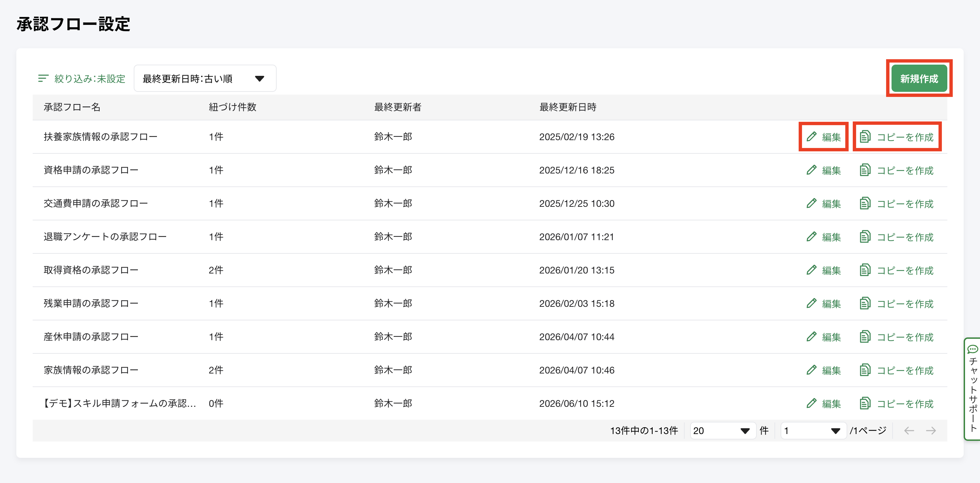Click the filter lines icon beside 絞り込み
The width and height of the screenshot is (980, 483).
point(43,78)
